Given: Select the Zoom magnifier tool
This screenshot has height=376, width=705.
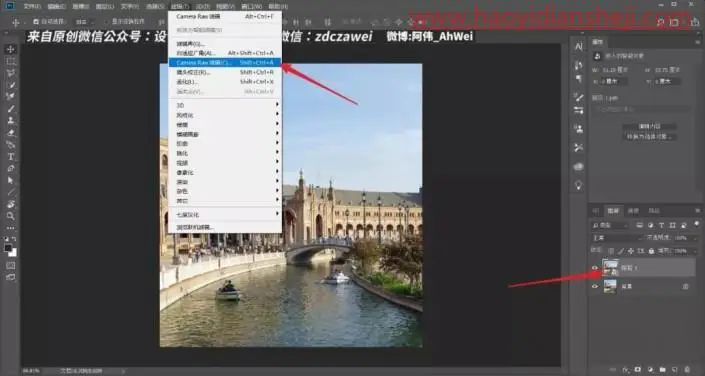Looking at the screenshot, I should (x=11, y=216).
